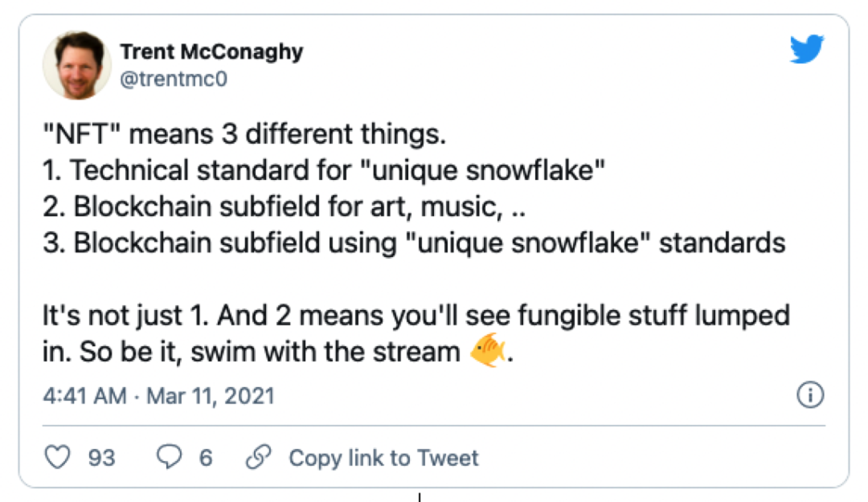Screen dimensions: 868x502
Task: Open the @trentmc0 handle link
Action: coord(174,80)
